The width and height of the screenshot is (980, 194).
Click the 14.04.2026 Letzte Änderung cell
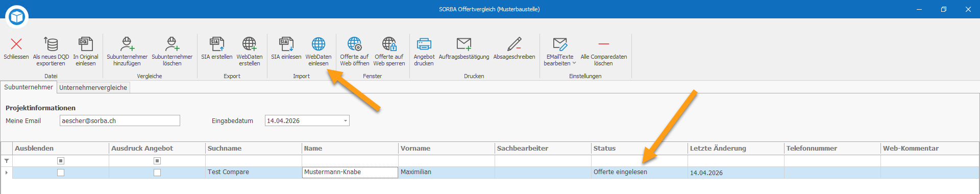[736, 173]
